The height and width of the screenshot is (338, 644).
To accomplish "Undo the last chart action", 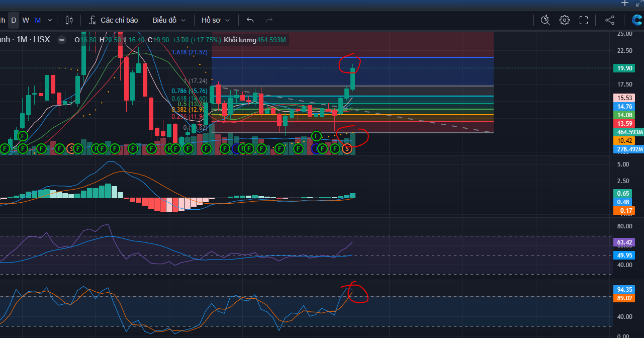I will coord(250,20).
